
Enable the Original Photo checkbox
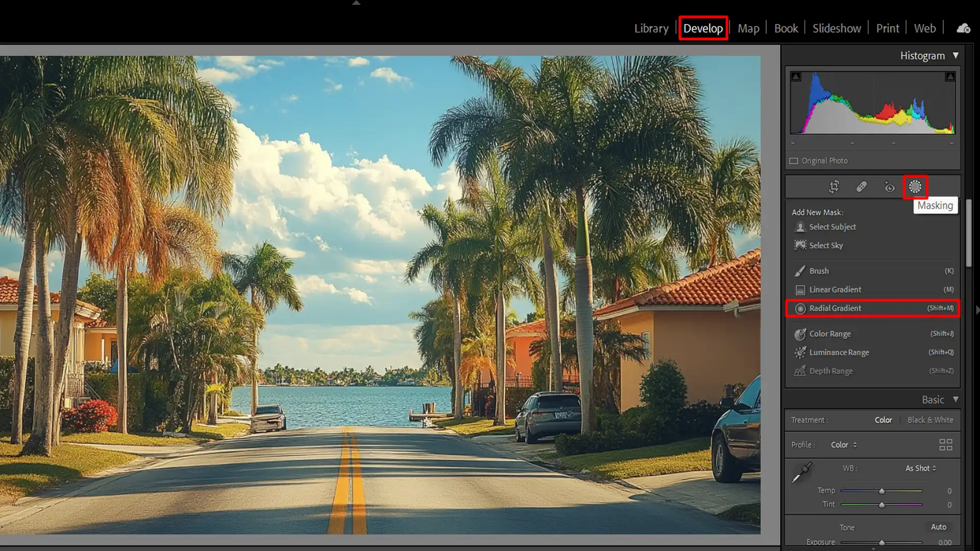pyautogui.click(x=794, y=161)
